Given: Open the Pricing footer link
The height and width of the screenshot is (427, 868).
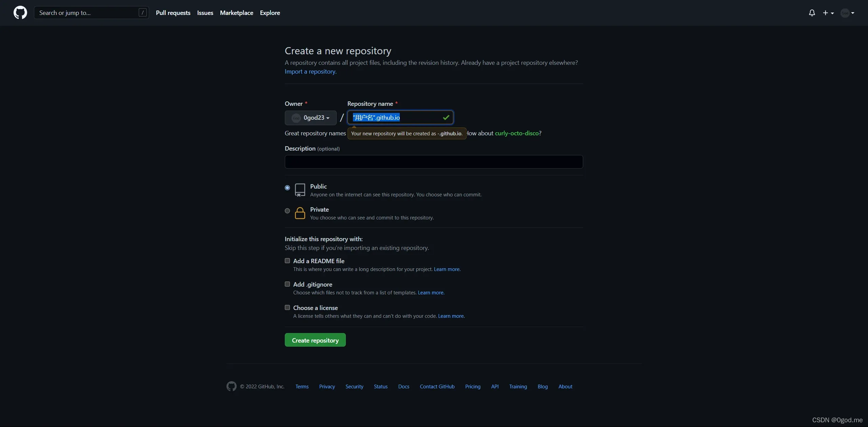Looking at the screenshot, I should click(473, 387).
